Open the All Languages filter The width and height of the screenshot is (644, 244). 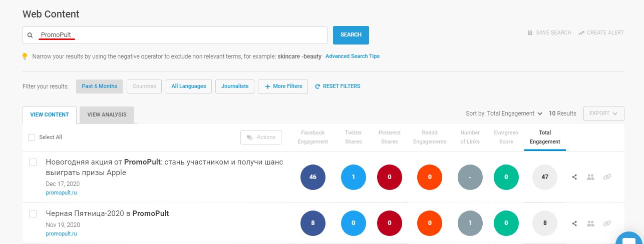tap(189, 86)
